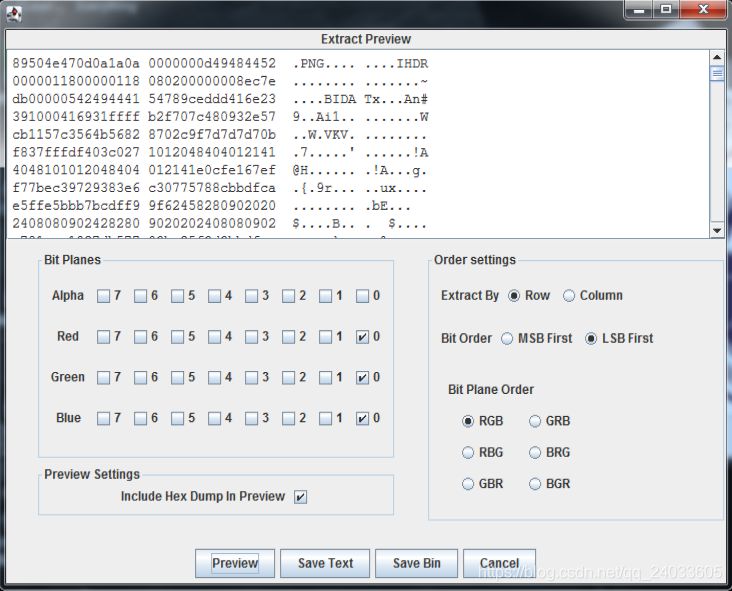Check Blue bit plane 1

(325, 418)
